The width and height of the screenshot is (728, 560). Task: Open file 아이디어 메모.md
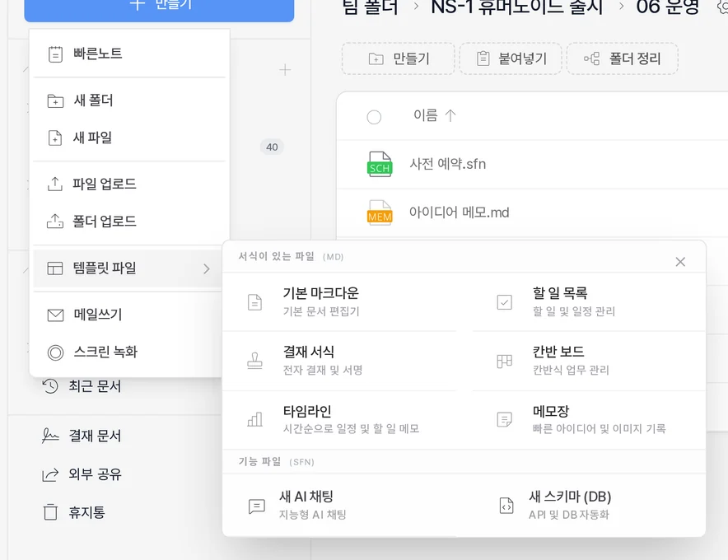pyautogui.click(x=460, y=212)
